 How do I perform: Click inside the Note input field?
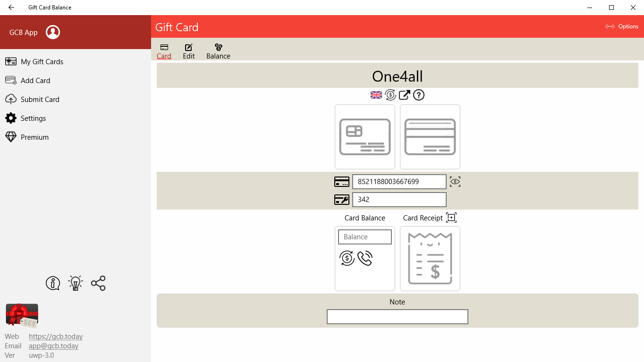pos(397,317)
